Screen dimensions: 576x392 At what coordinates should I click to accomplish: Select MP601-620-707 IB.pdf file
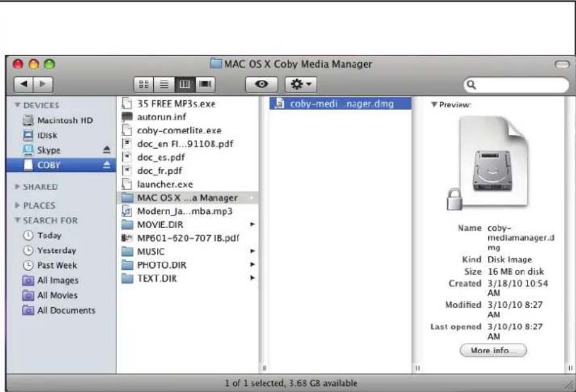click(x=188, y=238)
